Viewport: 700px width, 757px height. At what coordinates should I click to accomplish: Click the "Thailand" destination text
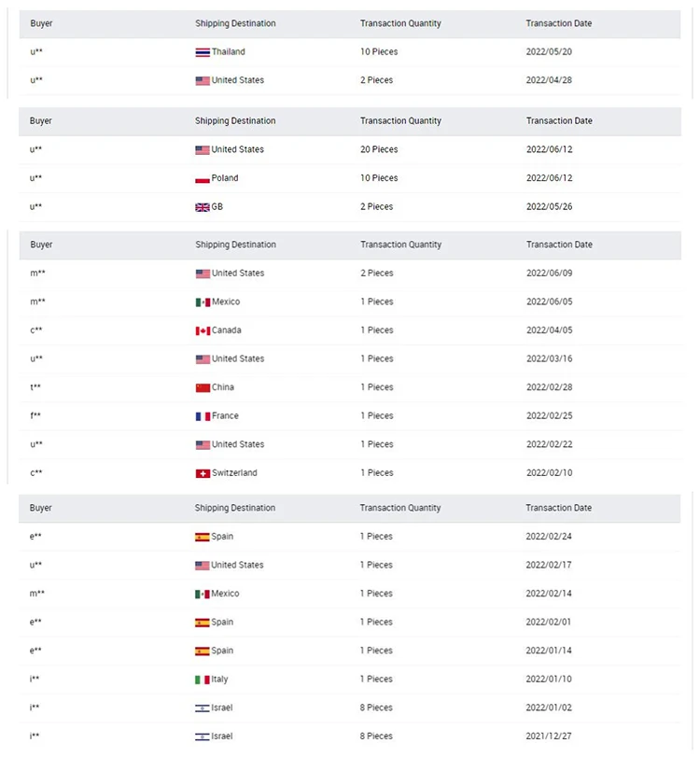click(x=228, y=52)
